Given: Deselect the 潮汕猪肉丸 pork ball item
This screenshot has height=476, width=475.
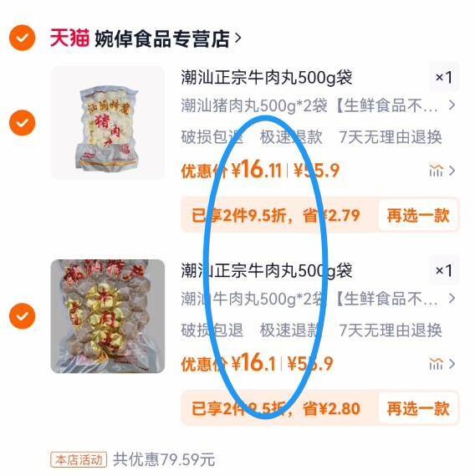Looking at the screenshot, I should (x=22, y=123).
